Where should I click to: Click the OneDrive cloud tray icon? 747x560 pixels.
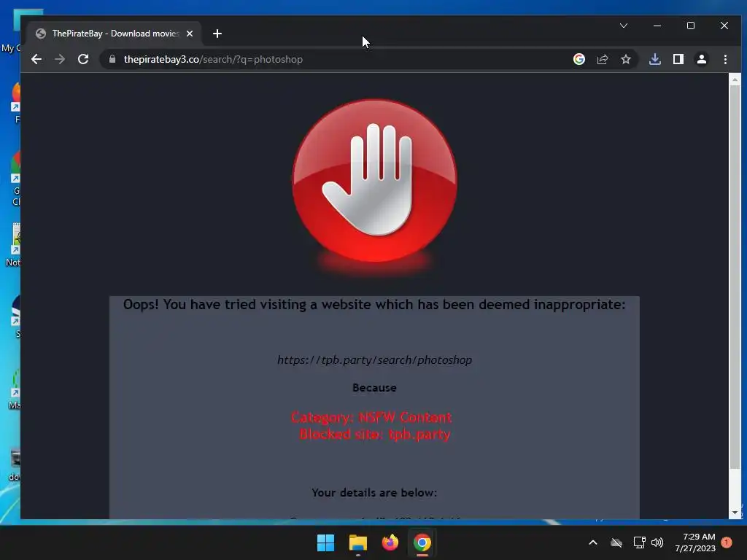(x=616, y=542)
